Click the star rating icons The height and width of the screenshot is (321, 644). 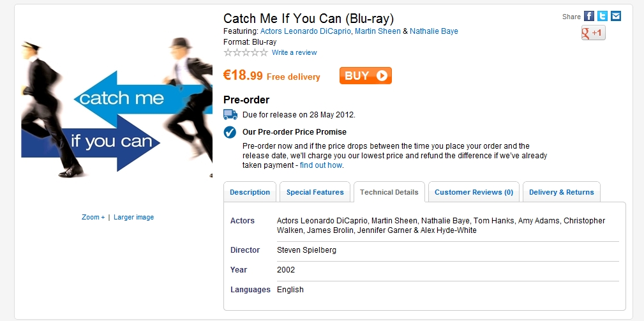[246, 52]
